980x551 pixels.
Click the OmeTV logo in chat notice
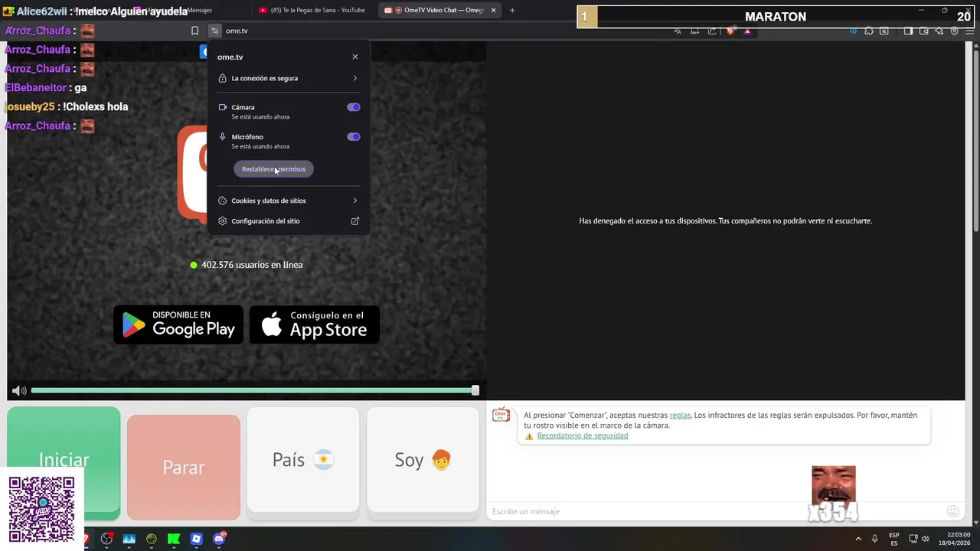click(x=501, y=415)
